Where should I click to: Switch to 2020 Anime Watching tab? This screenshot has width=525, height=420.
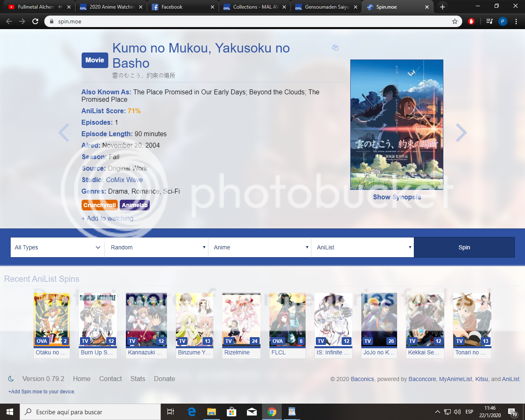[x=112, y=7]
